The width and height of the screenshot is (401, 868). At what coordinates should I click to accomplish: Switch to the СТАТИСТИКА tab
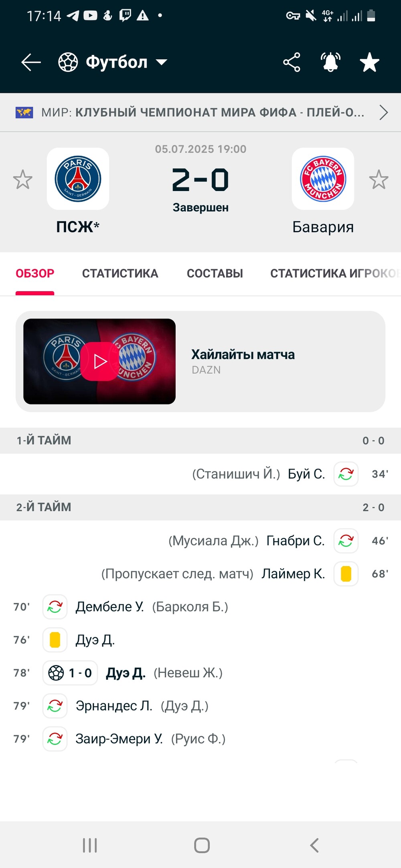120,274
